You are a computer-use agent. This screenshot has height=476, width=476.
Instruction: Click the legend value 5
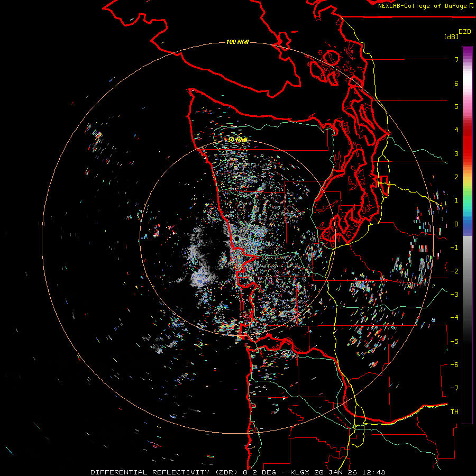pos(456,106)
